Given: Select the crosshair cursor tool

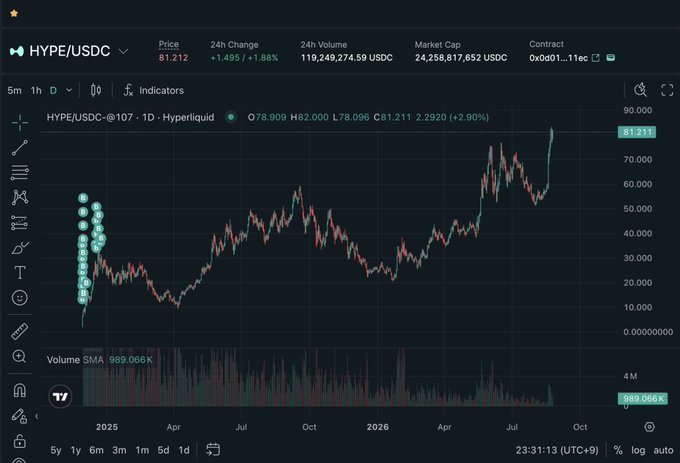Looking at the screenshot, I should coord(20,123).
